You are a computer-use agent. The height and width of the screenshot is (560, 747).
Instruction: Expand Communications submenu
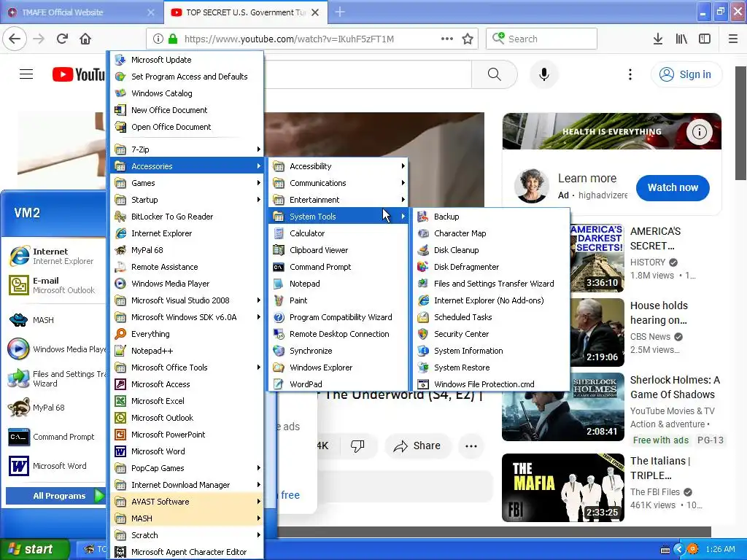(338, 183)
